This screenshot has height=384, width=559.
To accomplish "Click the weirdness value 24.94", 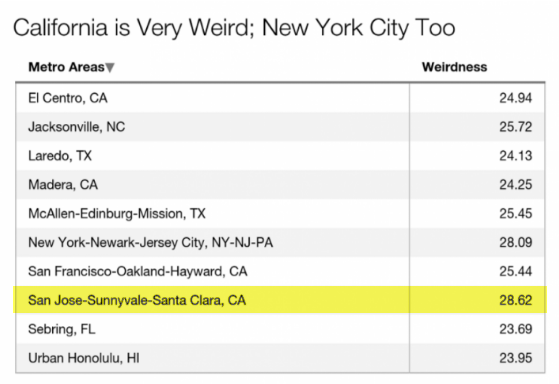I will click(516, 98).
